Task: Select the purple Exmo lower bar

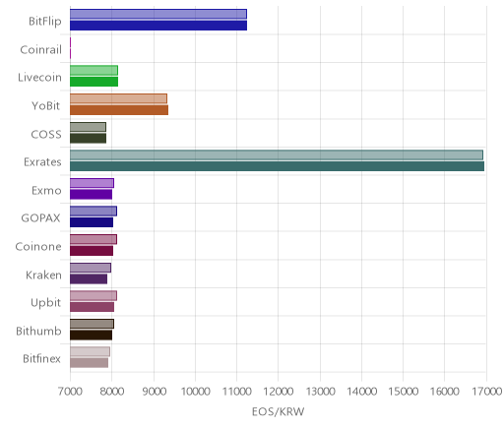Action: [x=91, y=195]
